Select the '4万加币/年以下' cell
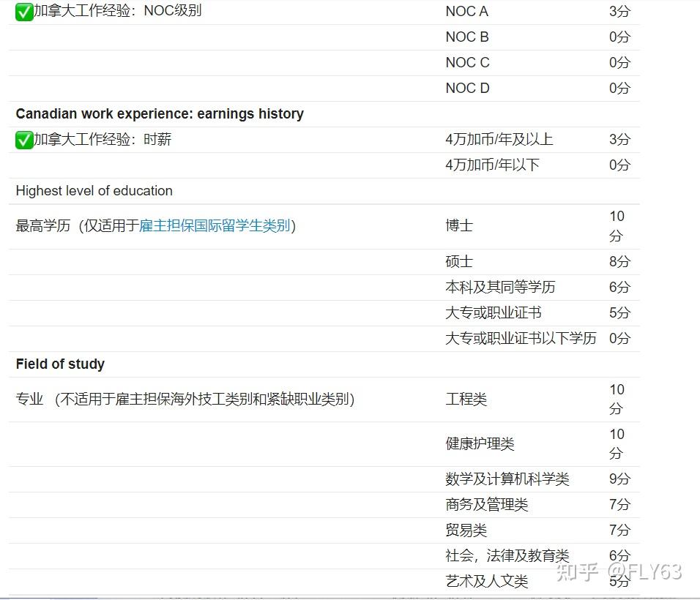Image resolution: width=700 pixels, height=600 pixels. coord(492,165)
